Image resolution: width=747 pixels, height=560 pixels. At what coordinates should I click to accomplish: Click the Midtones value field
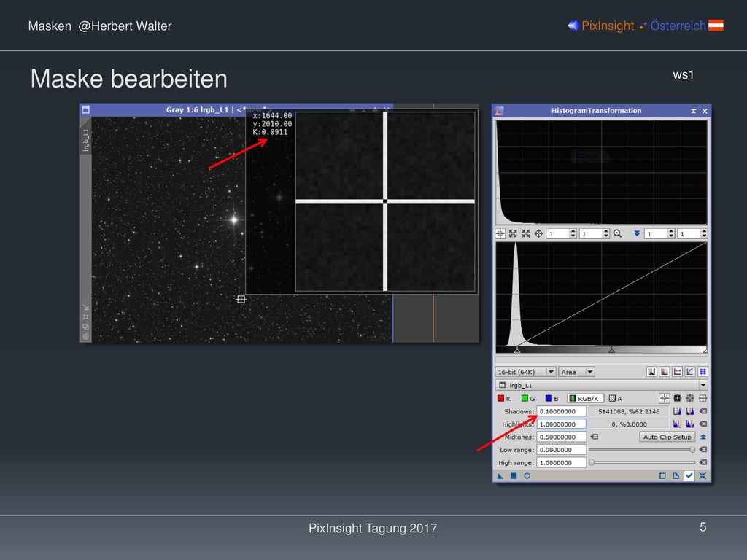(561, 437)
